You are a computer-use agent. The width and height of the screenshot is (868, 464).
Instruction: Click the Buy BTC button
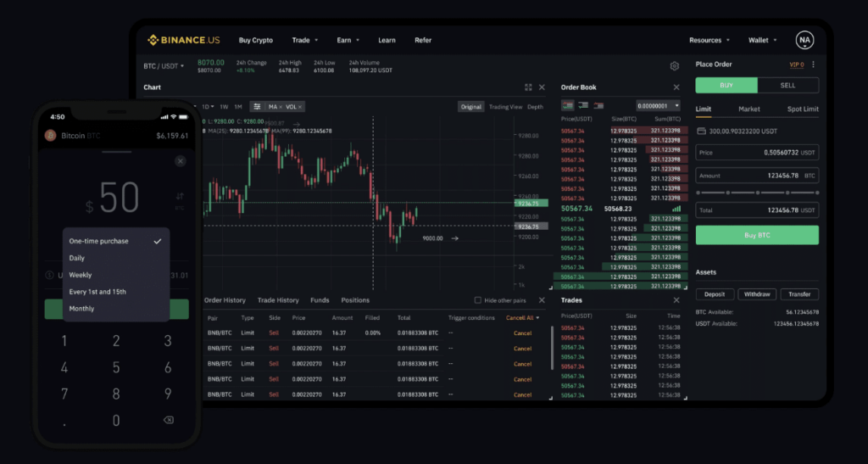(757, 235)
